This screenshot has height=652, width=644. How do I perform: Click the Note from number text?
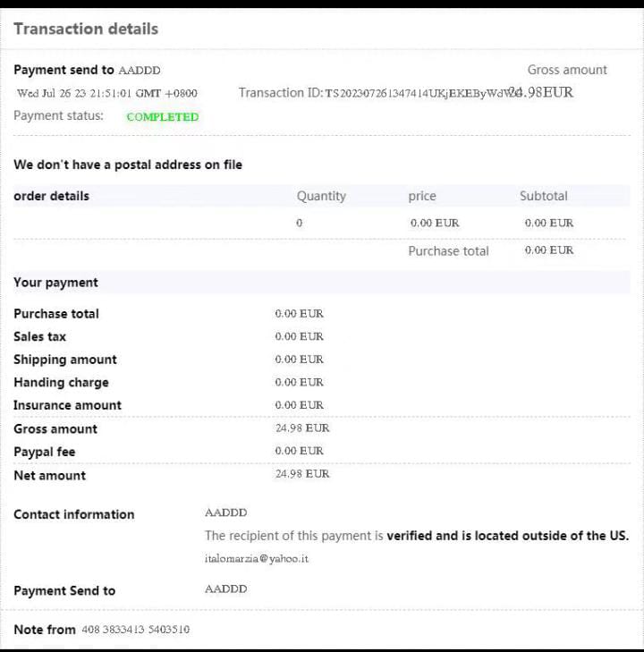(x=135, y=630)
